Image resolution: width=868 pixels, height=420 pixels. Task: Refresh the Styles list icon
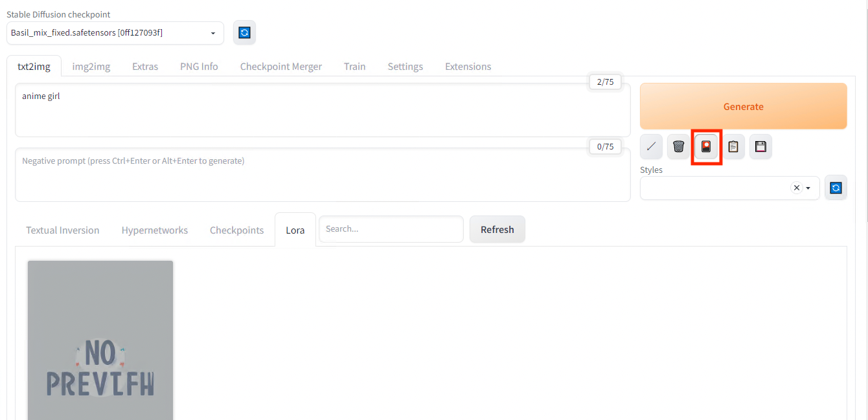pyautogui.click(x=836, y=188)
